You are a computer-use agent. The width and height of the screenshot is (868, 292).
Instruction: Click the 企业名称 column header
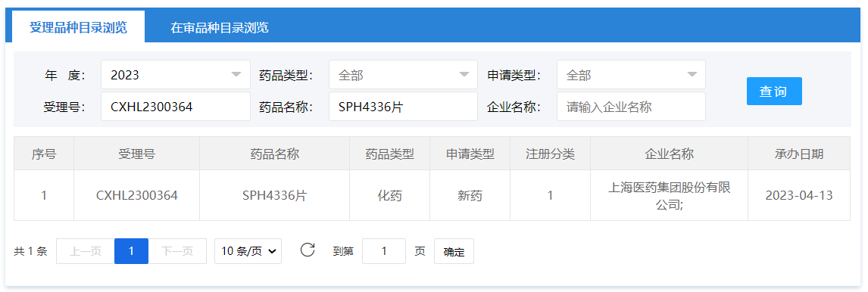670,154
